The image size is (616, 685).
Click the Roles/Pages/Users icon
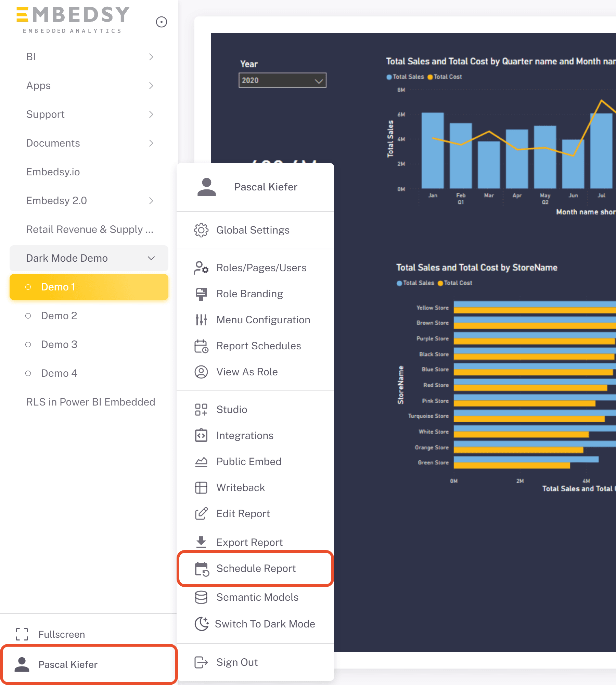[x=201, y=268]
